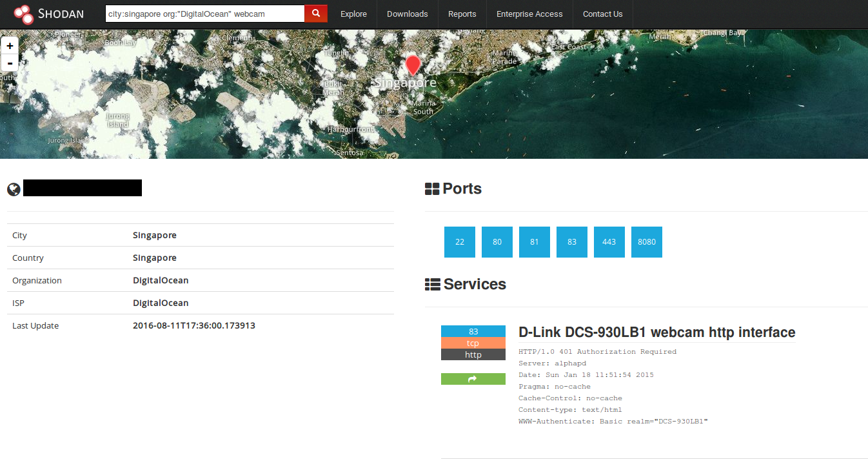Screen dimensions: 868x459
Task: Click the Ports grid icon
Action: [432, 189]
